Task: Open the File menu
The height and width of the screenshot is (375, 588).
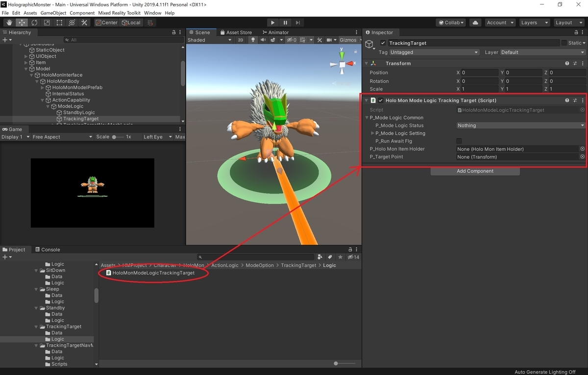Action: tap(5, 13)
